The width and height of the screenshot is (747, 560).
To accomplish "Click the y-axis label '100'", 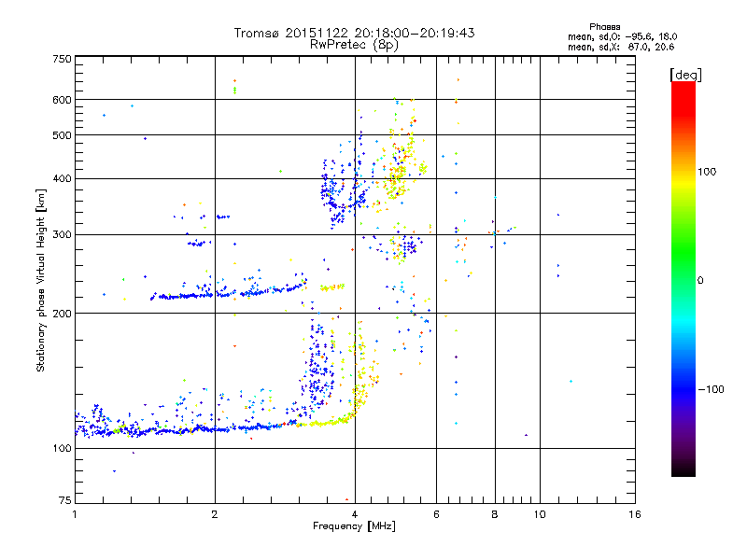I will 63,448.
